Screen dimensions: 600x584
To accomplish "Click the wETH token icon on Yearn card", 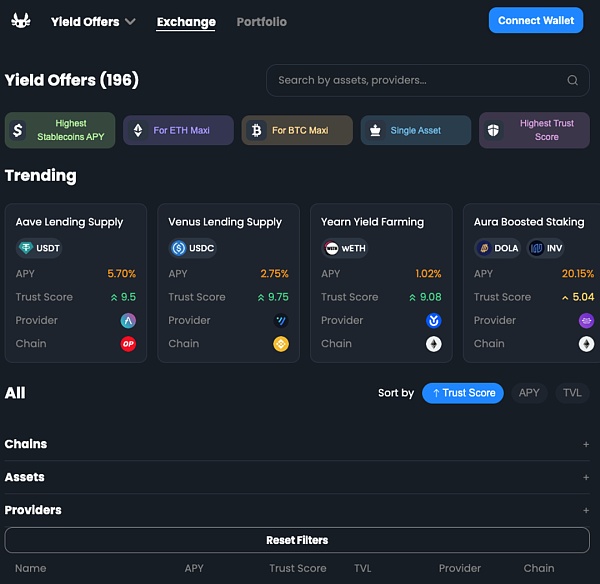I will [332, 248].
